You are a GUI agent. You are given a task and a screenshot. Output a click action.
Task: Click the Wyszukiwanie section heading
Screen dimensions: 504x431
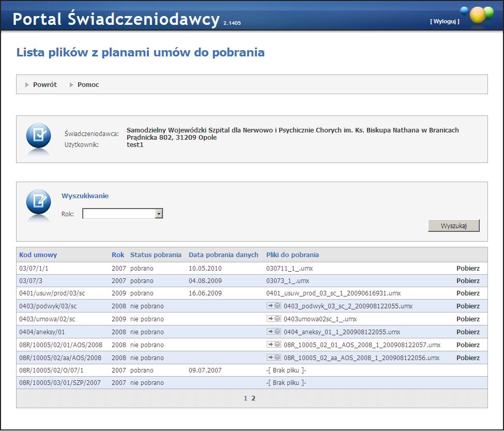[85, 196]
